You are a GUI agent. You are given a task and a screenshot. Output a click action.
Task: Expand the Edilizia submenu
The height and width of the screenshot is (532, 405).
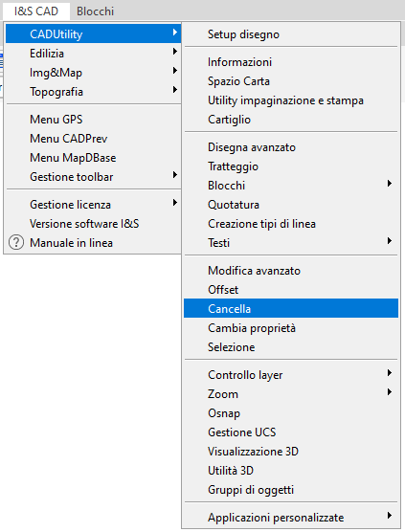pos(94,54)
